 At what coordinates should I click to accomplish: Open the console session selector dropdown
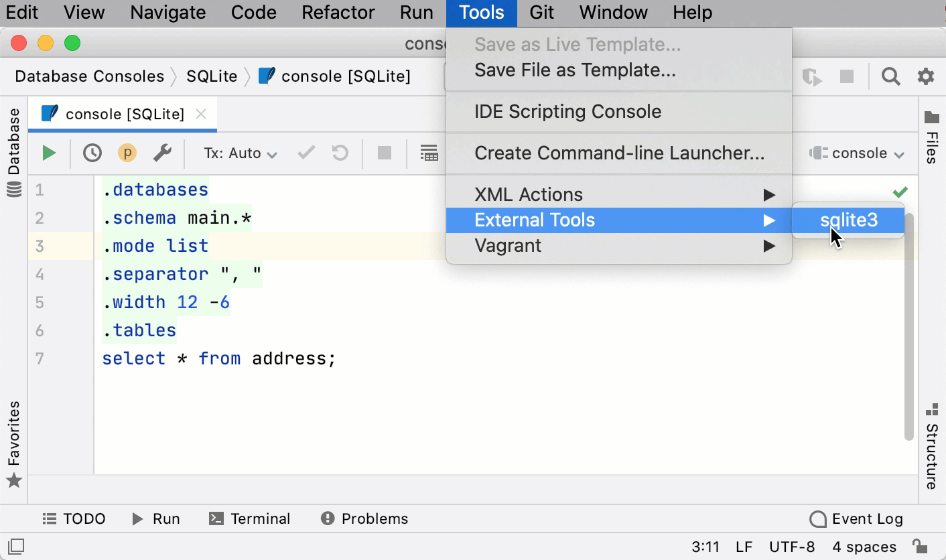click(x=856, y=153)
